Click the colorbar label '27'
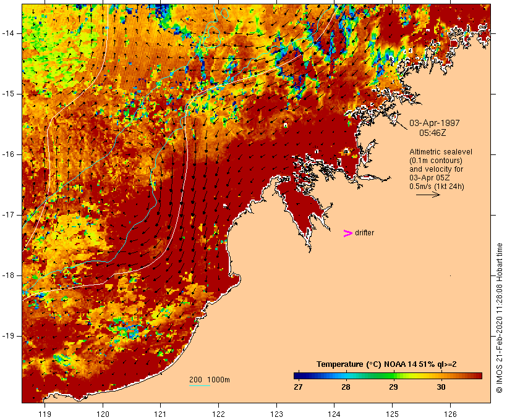This screenshot has width=507, height=420. click(x=298, y=387)
